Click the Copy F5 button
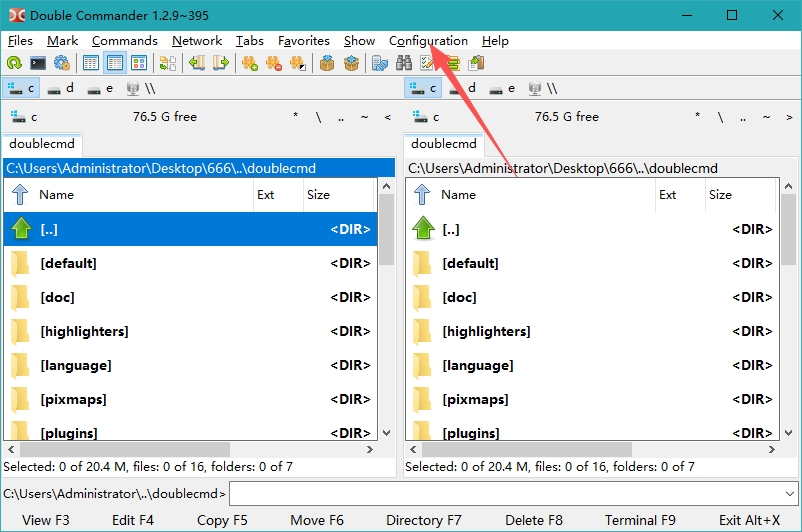The height and width of the screenshot is (532, 802). point(222,520)
